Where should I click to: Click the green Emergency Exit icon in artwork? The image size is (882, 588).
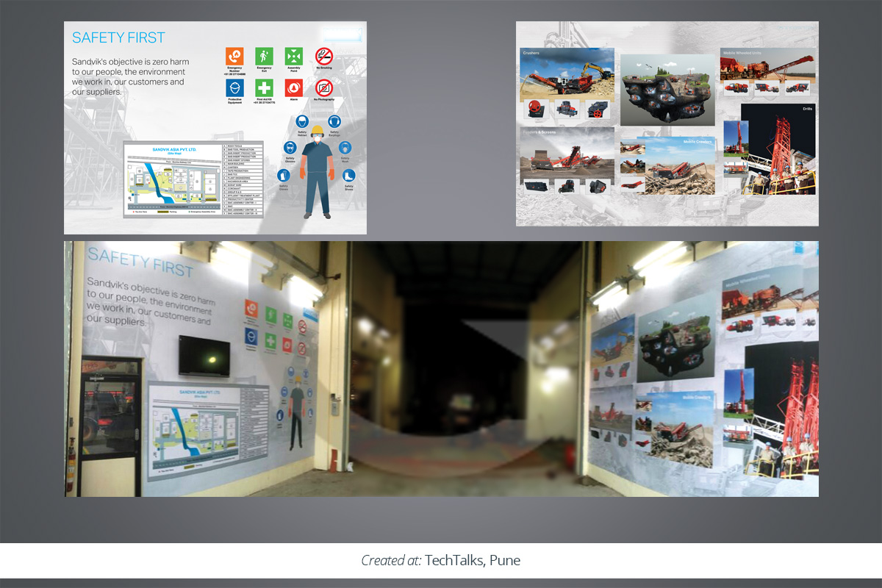tap(264, 56)
